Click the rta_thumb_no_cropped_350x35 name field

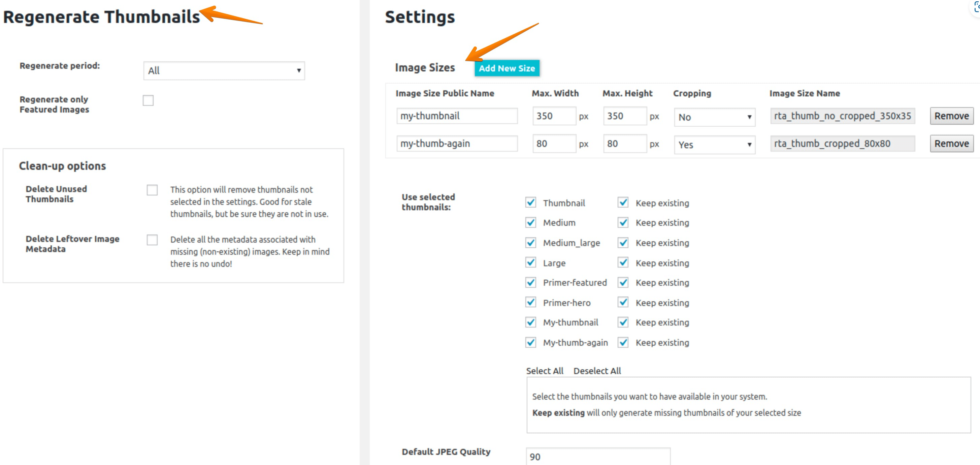pyautogui.click(x=843, y=116)
